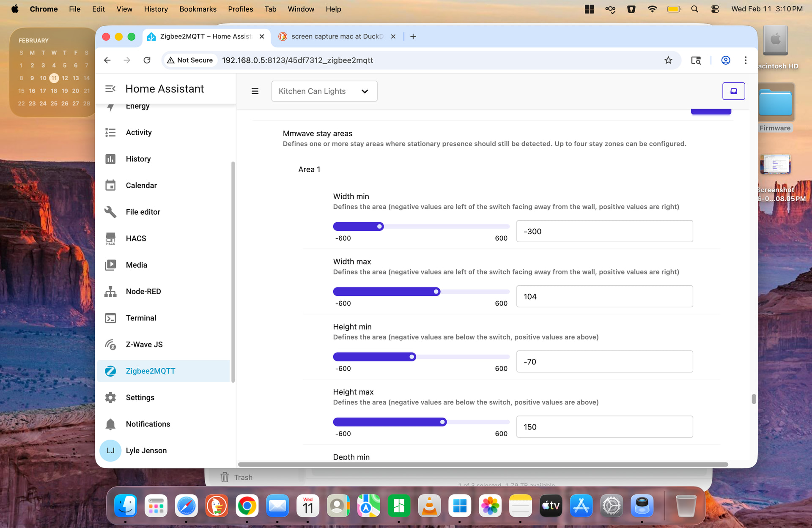Open Lyle Jenson user profile
The image size is (812, 528).
[146, 451]
